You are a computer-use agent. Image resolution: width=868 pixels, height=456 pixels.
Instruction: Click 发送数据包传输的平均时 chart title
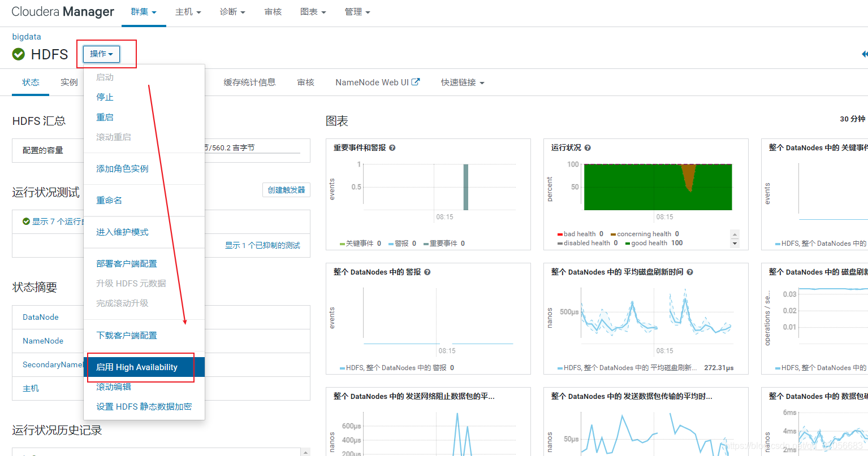coord(632,396)
